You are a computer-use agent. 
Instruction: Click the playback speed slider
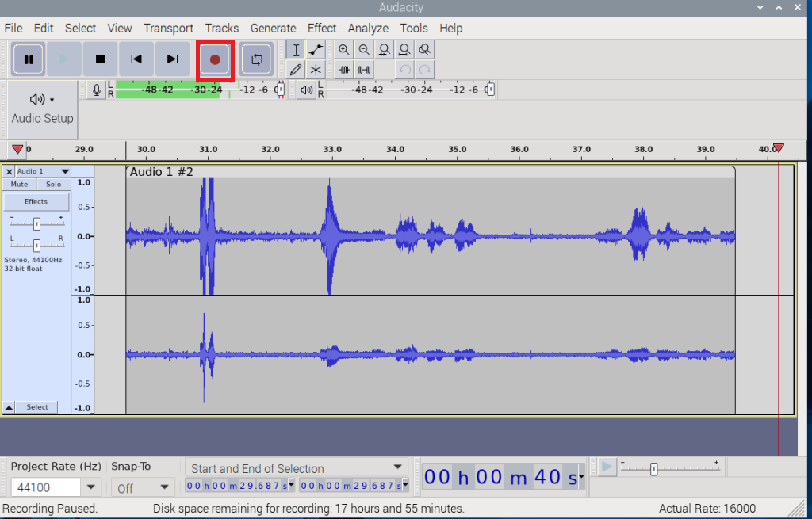[x=670, y=468]
